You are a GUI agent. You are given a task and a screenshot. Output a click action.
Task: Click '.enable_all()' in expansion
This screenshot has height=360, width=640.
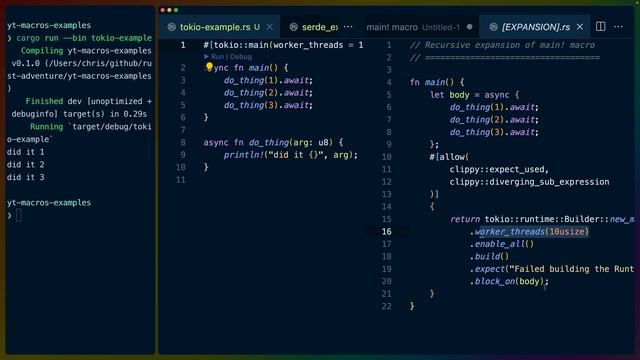(502, 244)
